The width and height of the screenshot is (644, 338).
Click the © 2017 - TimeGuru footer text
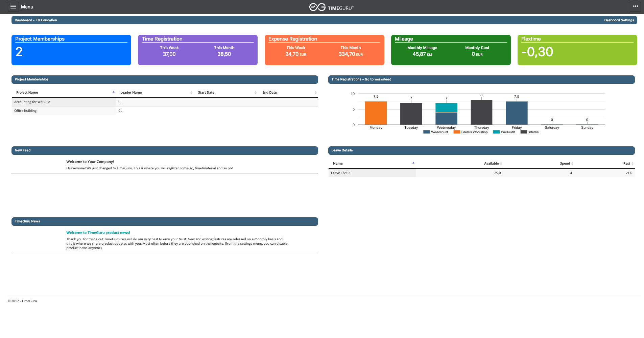pos(22,301)
